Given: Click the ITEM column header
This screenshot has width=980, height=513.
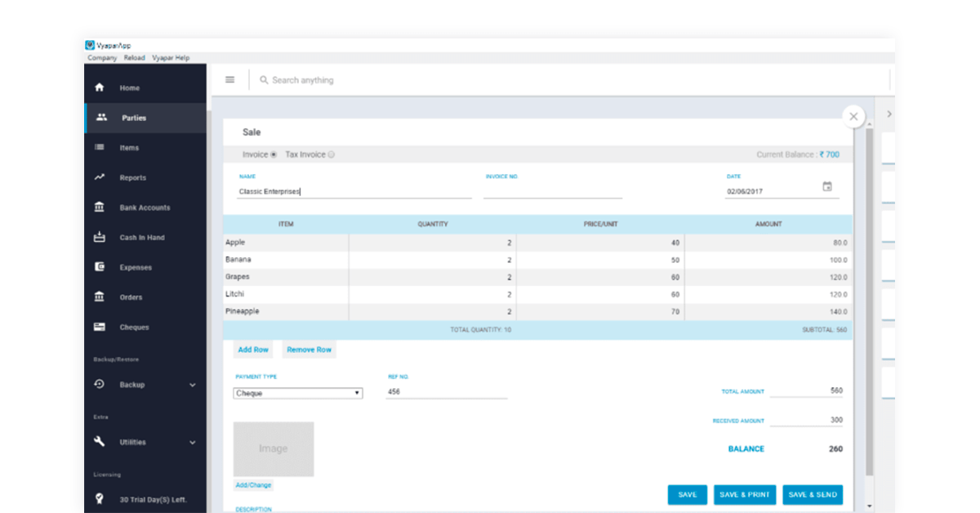Looking at the screenshot, I should 286,224.
